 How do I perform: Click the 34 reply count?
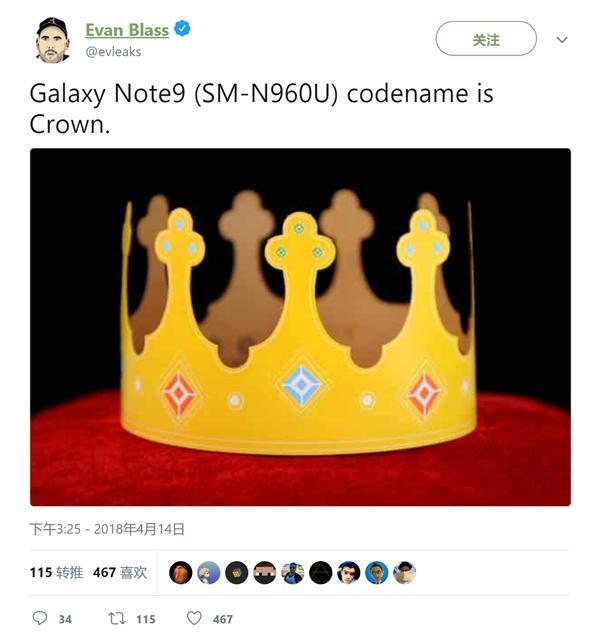(x=65, y=619)
